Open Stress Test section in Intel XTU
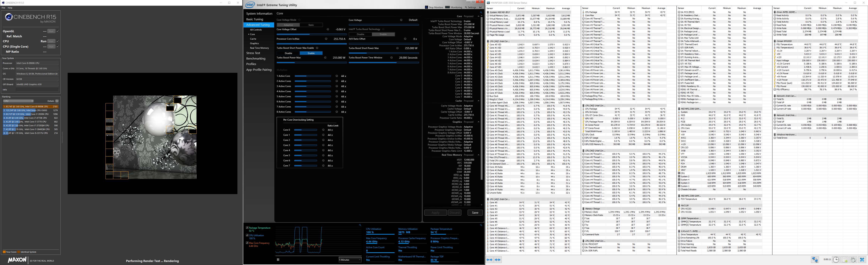 pos(253,53)
